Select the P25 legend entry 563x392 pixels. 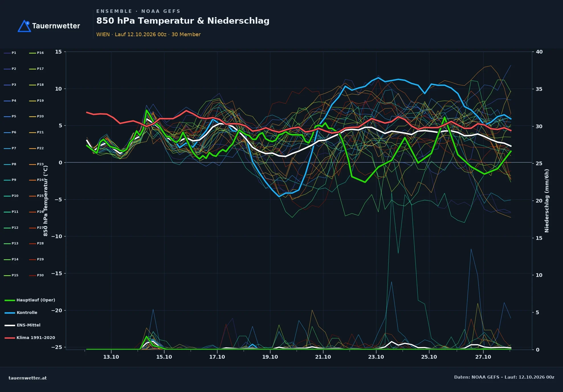(36, 196)
